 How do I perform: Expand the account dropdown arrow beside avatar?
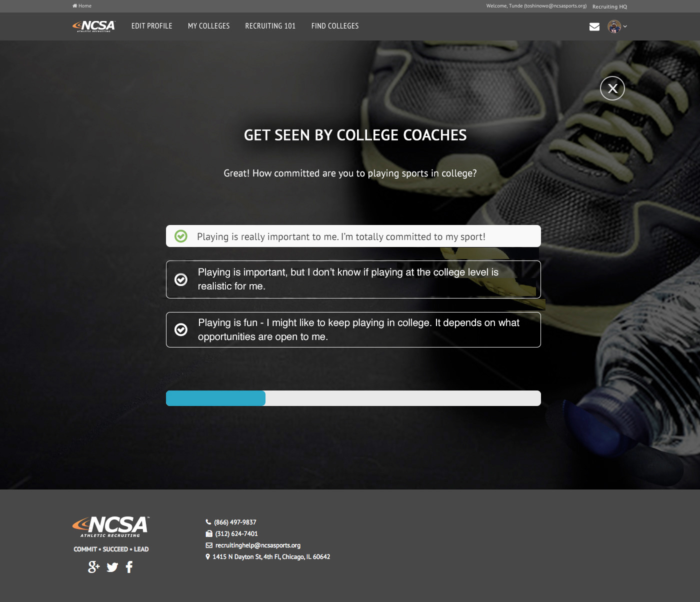click(x=625, y=26)
